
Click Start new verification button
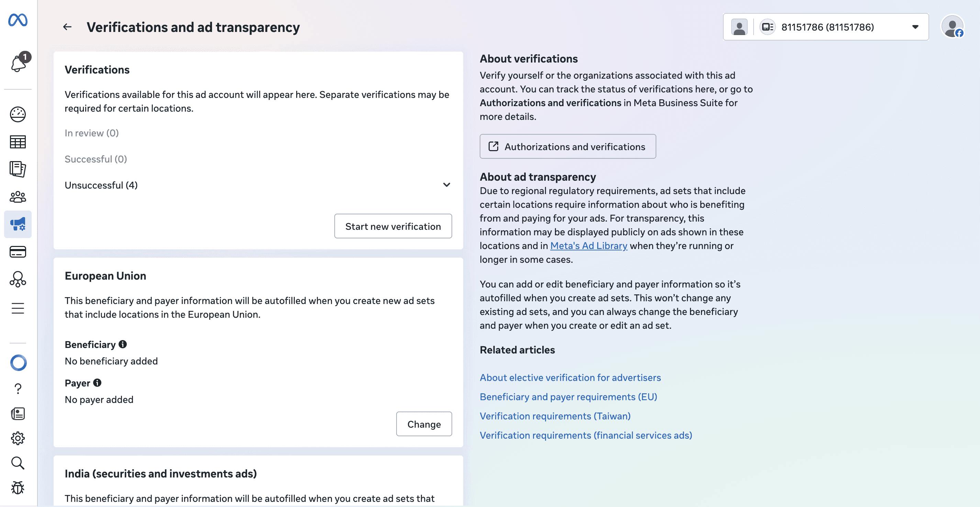[x=393, y=226]
